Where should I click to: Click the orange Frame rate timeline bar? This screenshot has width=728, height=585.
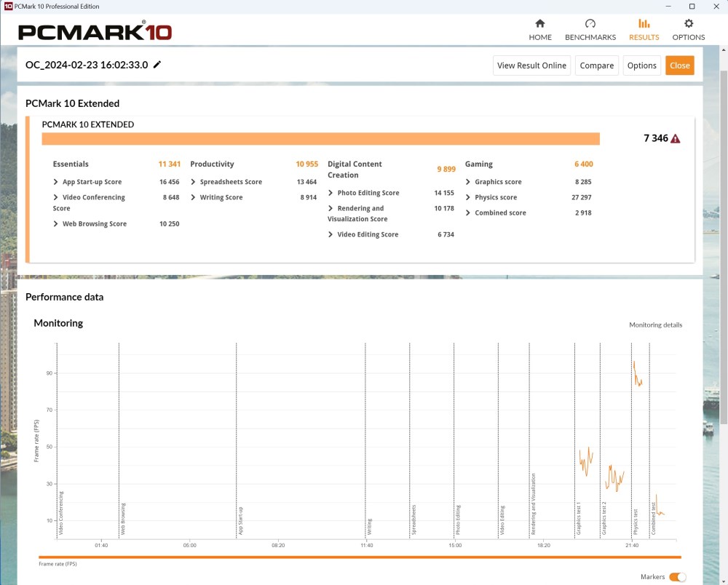tap(360, 557)
